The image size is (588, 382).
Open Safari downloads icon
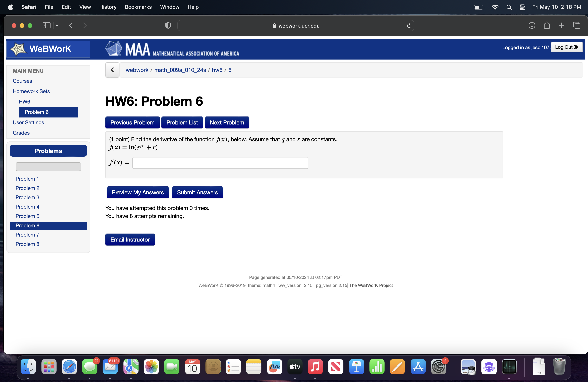532,25
